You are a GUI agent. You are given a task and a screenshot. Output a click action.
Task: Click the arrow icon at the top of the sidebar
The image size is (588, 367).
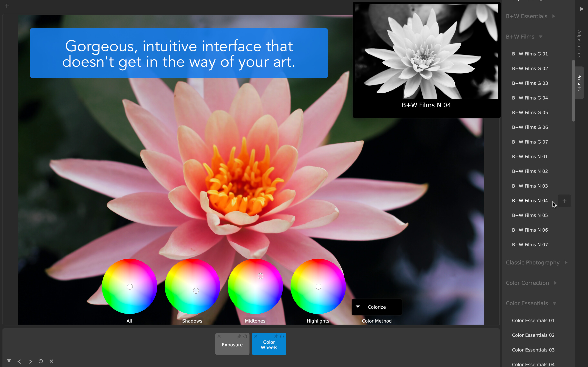[x=581, y=9]
